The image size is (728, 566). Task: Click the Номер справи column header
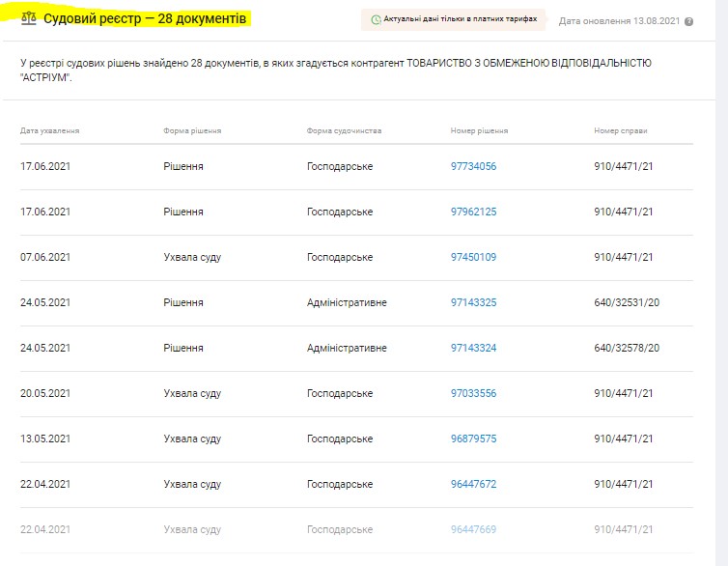tap(621, 130)
